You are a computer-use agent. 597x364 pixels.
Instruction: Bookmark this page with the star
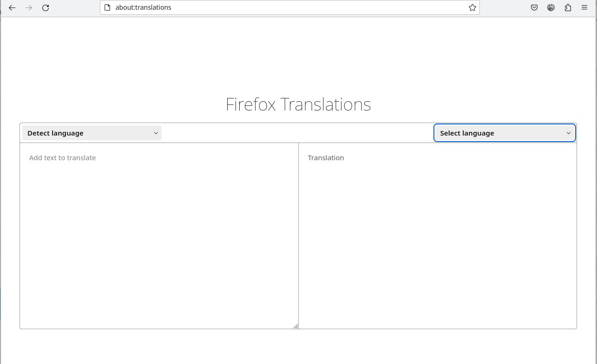[x=472, y=7]
